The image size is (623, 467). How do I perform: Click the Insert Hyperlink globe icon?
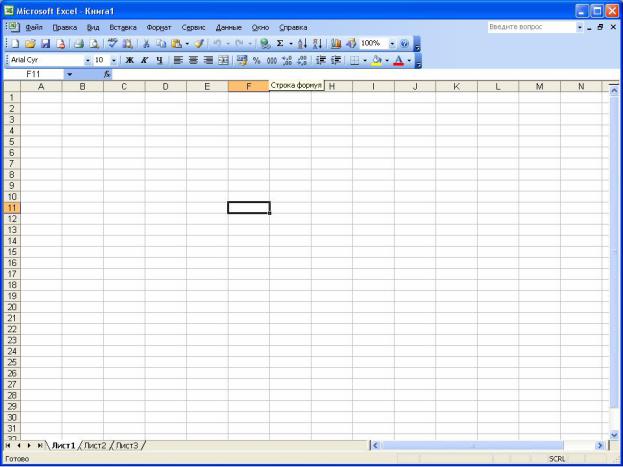pyautogui.click(x=265, y=44)
